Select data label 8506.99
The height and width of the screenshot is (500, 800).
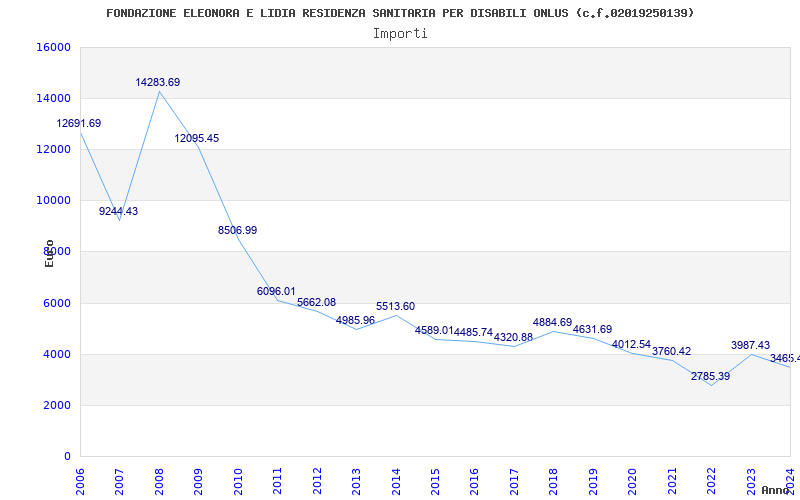(x=238, y=230)
